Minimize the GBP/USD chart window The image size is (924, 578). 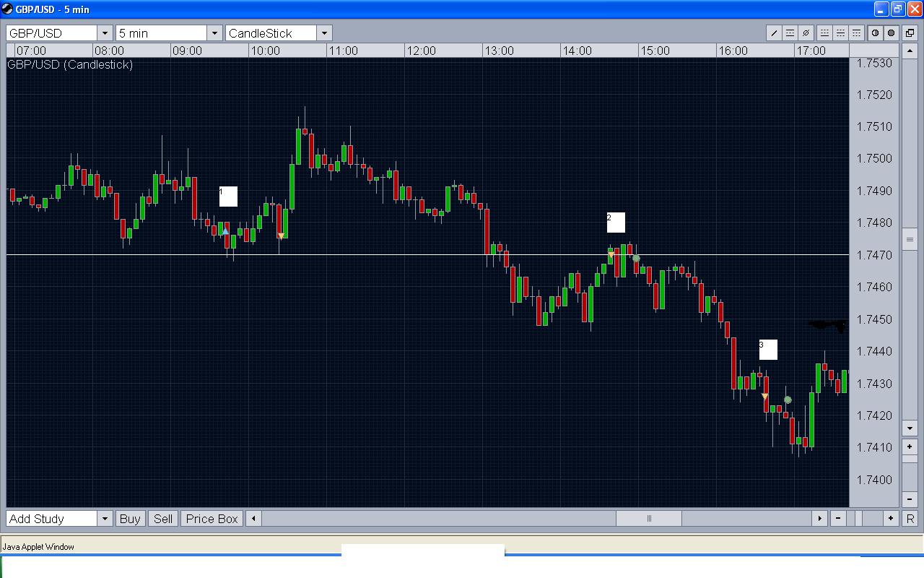click(x=881, y=9)
